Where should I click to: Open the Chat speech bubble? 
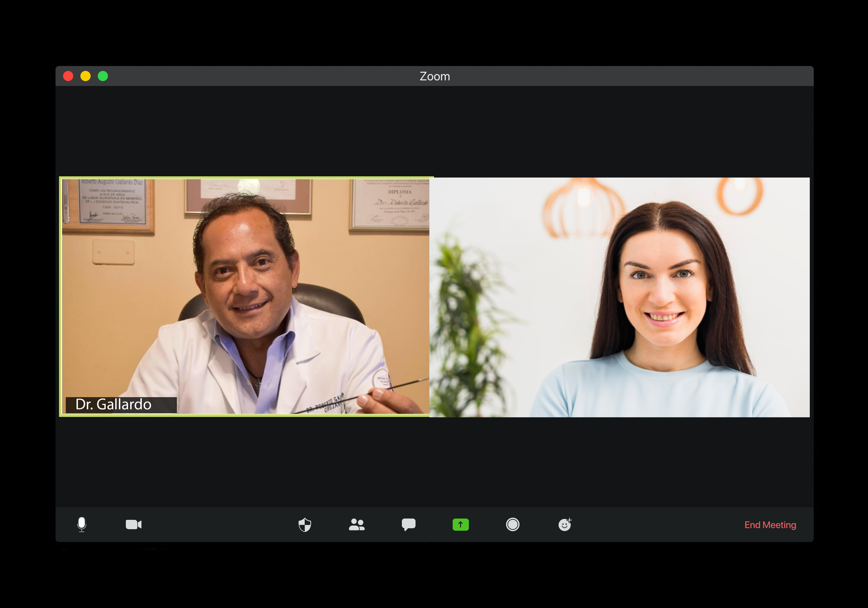pos(408,524)
